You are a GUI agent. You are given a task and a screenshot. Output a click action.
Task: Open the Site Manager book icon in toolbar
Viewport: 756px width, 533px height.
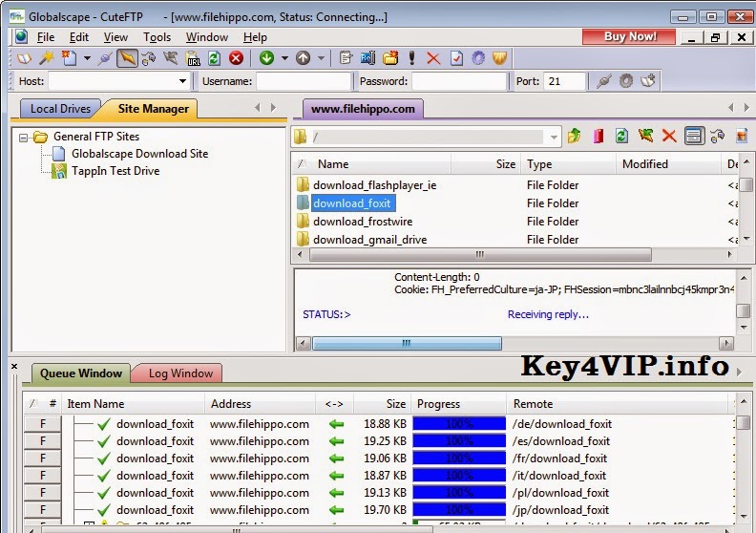(x=24, y=58)
